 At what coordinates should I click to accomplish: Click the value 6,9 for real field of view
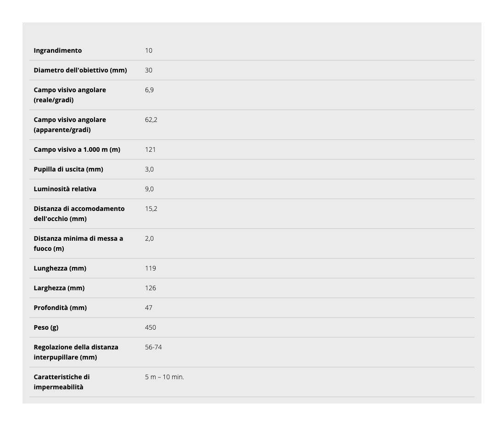click(149, 90)
